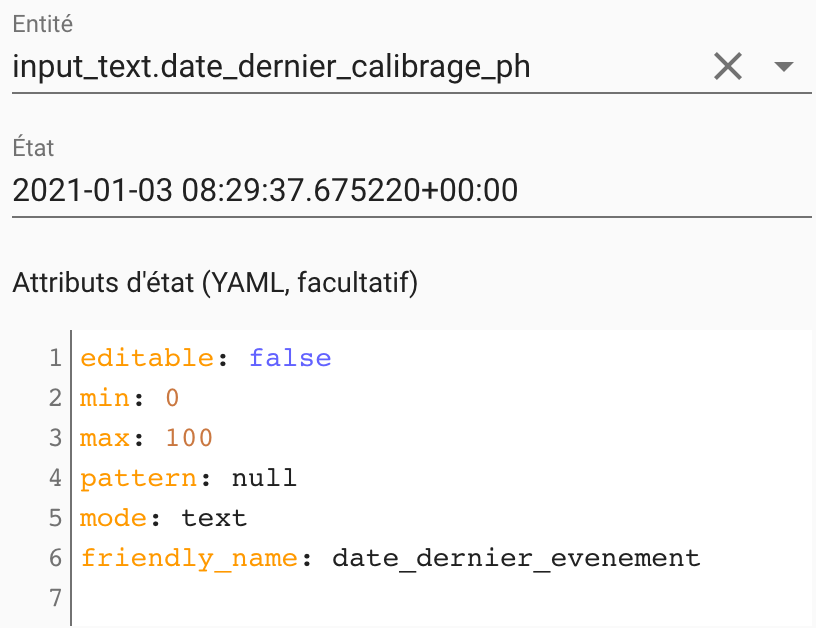The image size is (816, 628).
Task: Click the 'État' field label
Action: [33, 148]
